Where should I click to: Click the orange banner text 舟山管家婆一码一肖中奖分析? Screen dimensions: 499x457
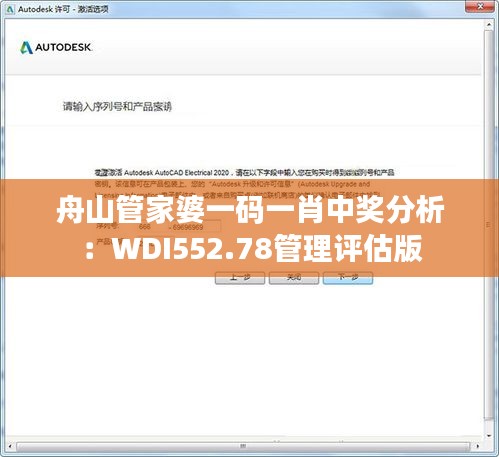coord(250,210)
